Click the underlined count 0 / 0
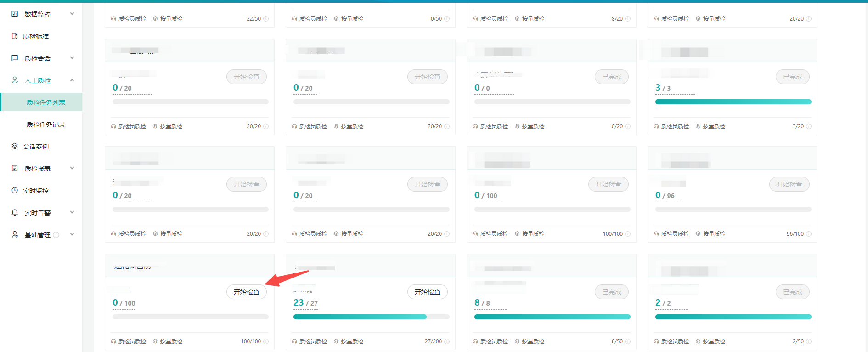The image size is (868, 352). 482,88
